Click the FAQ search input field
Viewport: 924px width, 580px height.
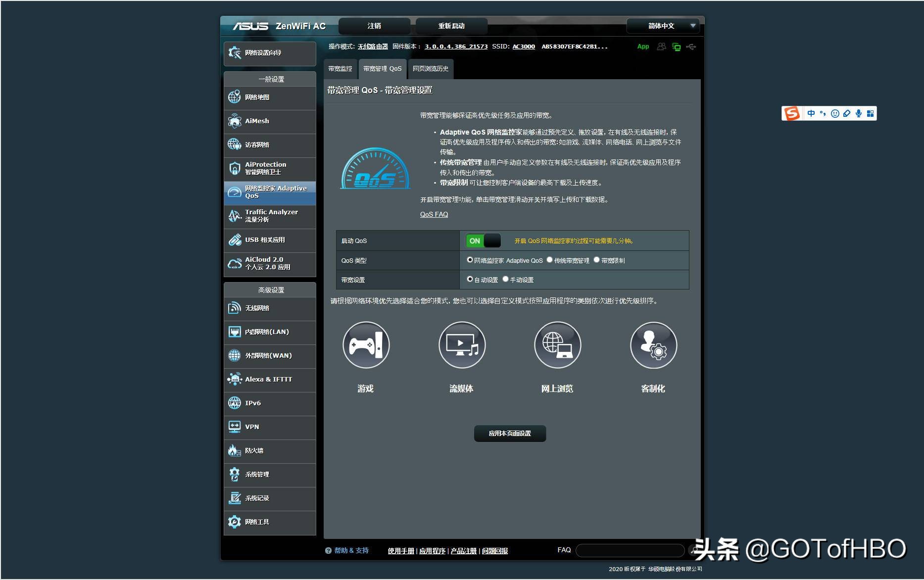630,550
